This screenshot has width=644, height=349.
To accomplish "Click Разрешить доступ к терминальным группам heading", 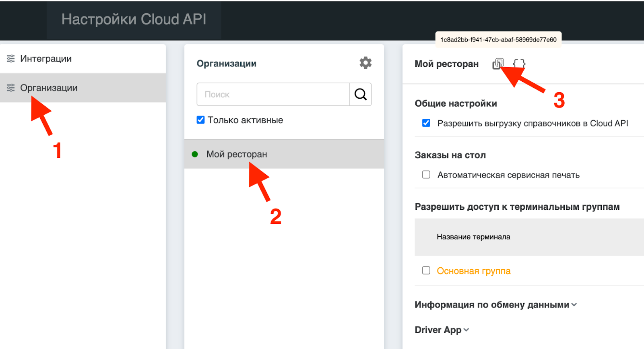I will tap(517, 207).
